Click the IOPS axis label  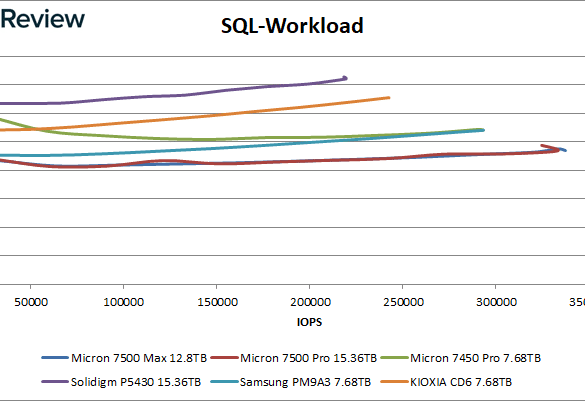(309, 322)
